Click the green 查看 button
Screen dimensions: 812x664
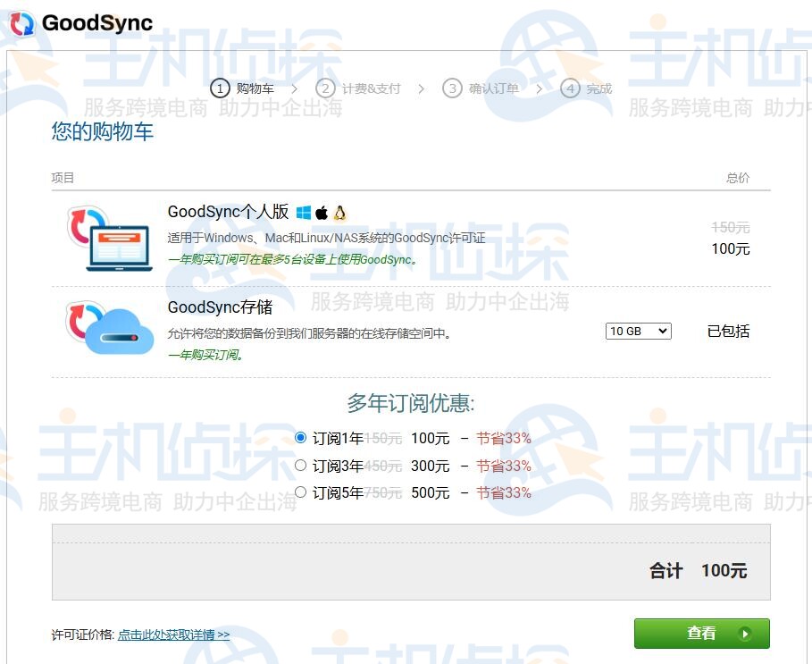[701, 633]
